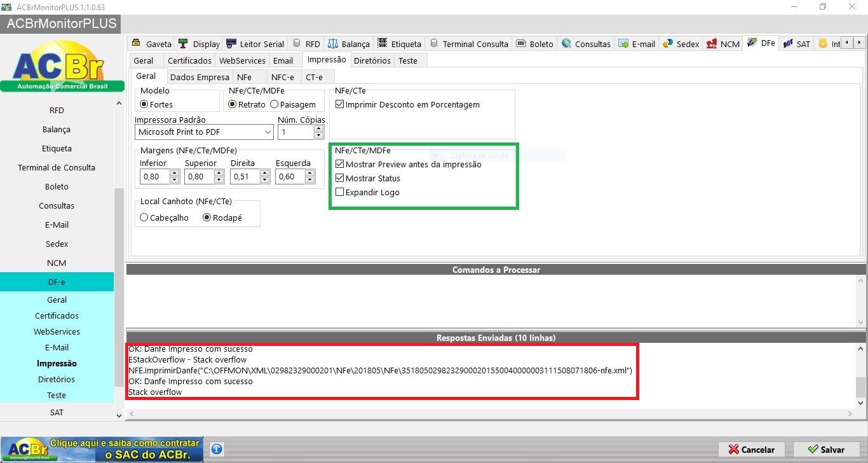Toggle Mostrar Preview antes da impressão
This screenshot has height=463, width=868.
(x=340, y=164)
